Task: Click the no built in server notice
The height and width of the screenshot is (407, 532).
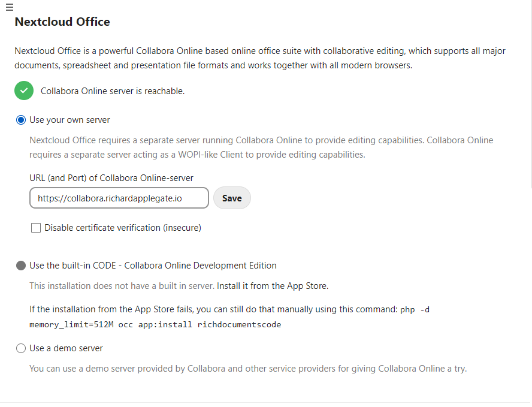Action: 122,286
